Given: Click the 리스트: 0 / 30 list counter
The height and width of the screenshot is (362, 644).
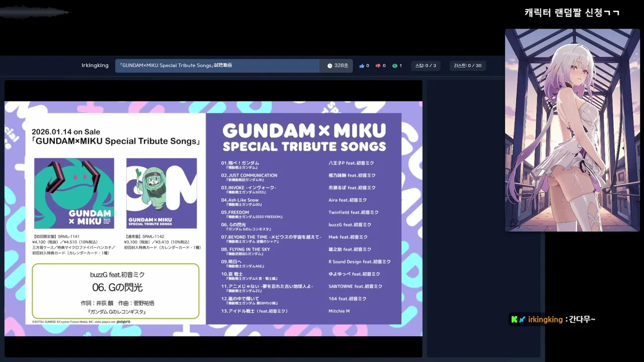Looking at the screenshot, I should (x=467, y=65).
